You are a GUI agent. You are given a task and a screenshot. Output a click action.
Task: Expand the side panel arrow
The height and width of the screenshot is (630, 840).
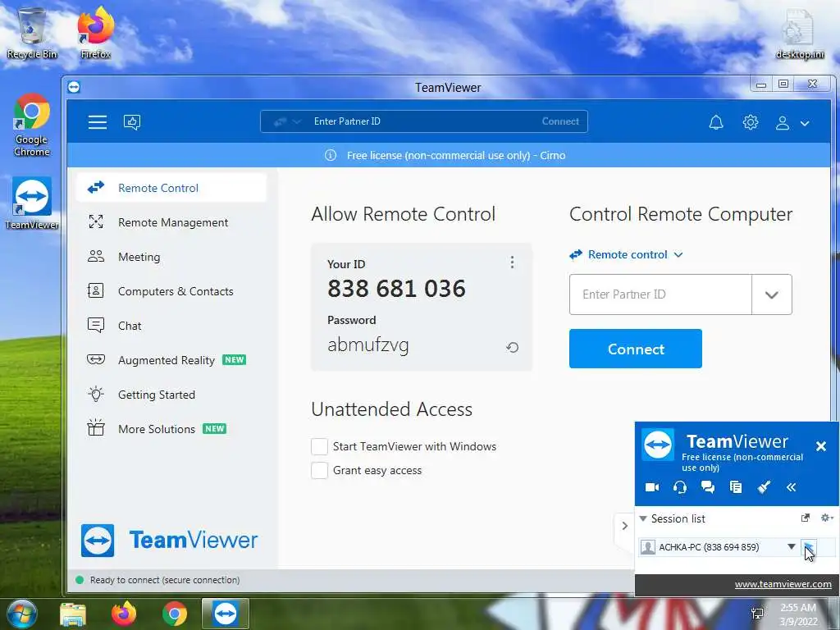[x=624, y=526]
